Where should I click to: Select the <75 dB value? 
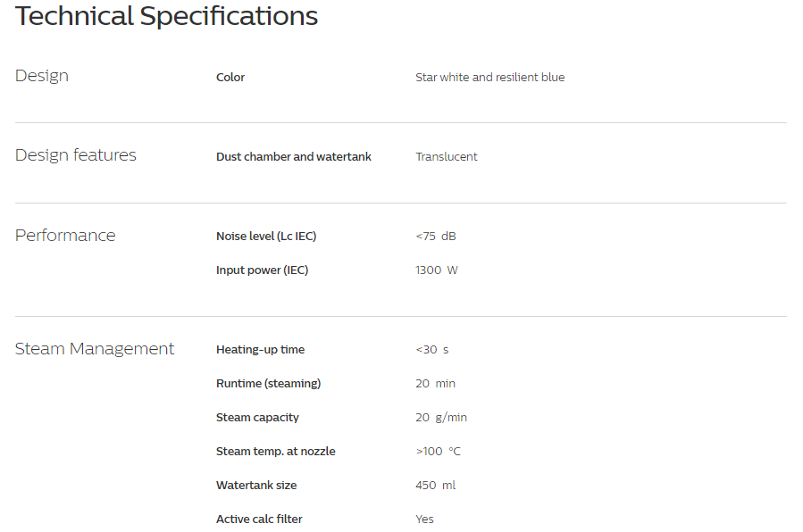click(436, 237)
